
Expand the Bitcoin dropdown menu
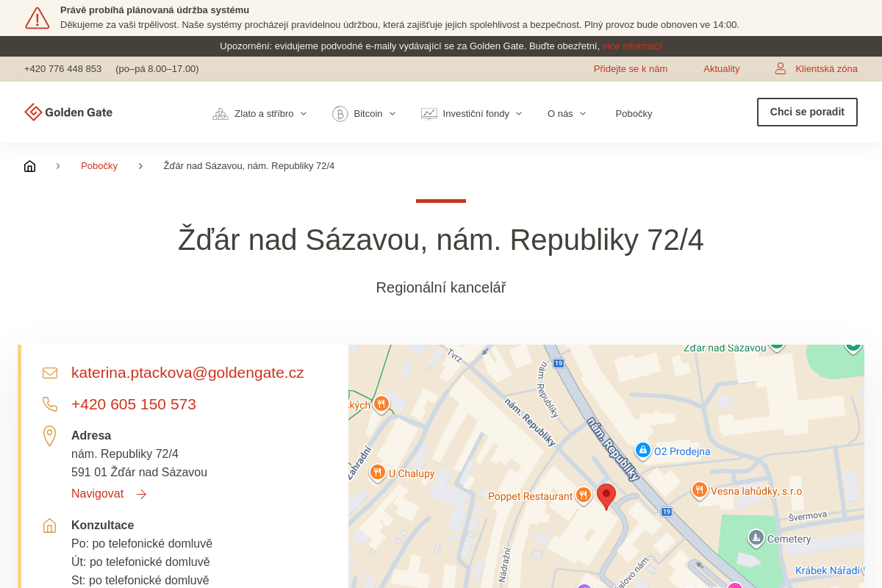[x=365, y=114]
